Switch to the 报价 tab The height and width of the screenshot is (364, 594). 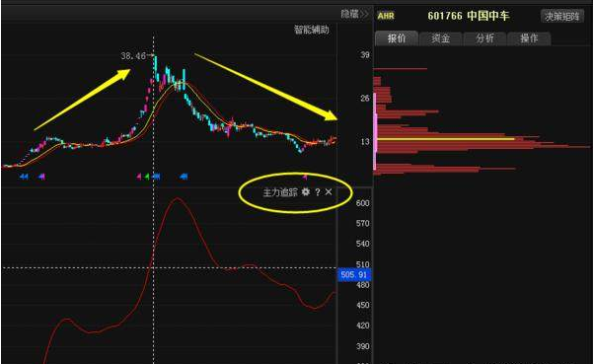pos(397,38)
